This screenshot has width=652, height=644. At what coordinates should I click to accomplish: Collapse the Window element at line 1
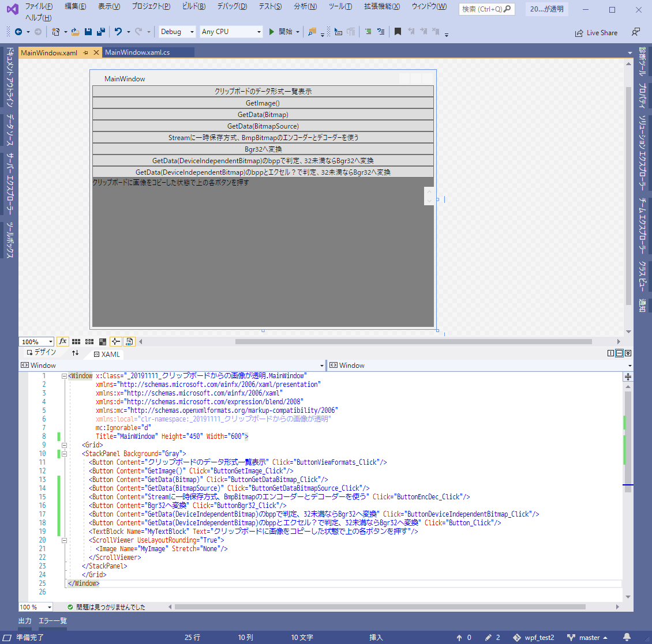[x=64, y=376]
